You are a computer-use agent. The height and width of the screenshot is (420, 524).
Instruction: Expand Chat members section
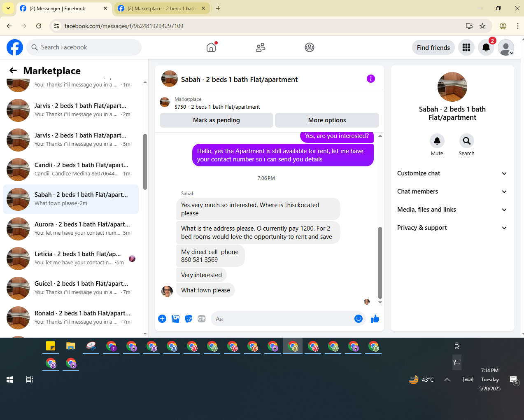point(452,191)
